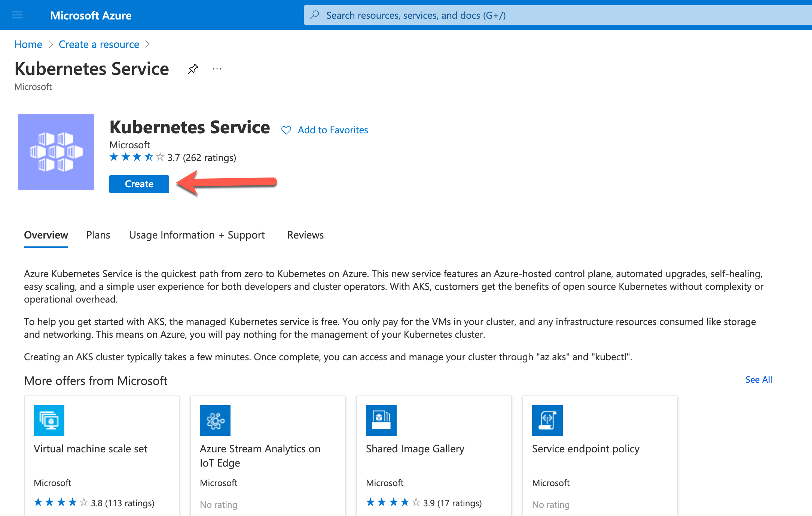Click the Kubernetes Service logo tile
Viewport: 812px width, 516px height.
click(56, 152)
